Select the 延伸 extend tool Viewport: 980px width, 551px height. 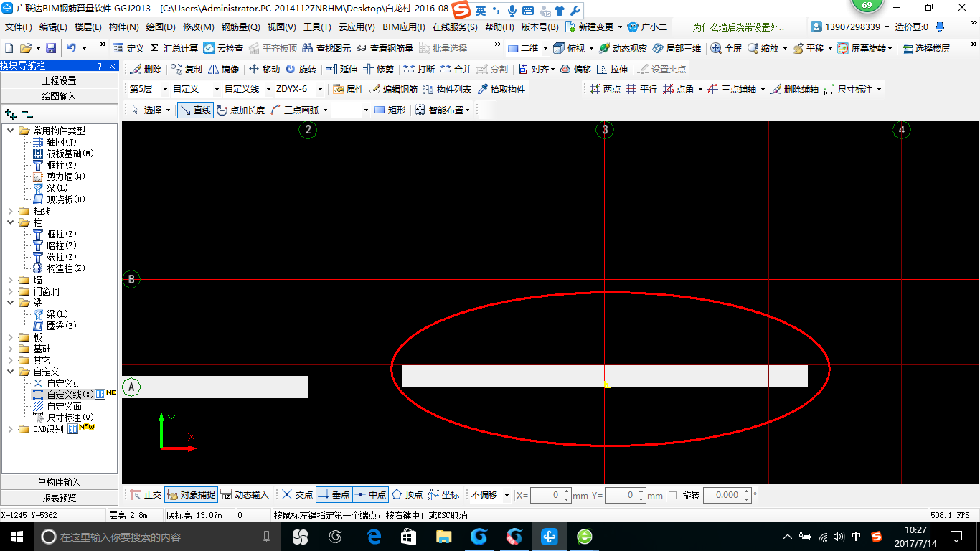pyautogui.click(x=341, y=70)
